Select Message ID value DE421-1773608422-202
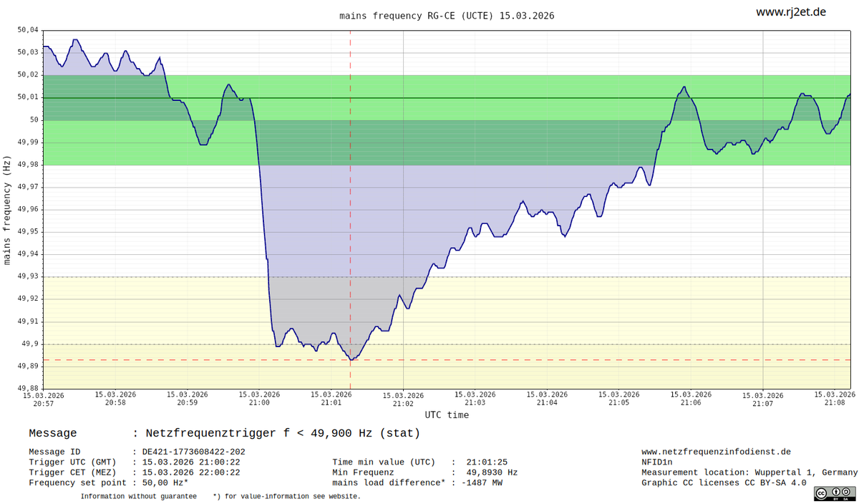Screen dimensions: 859x504 tap(193, 452)
